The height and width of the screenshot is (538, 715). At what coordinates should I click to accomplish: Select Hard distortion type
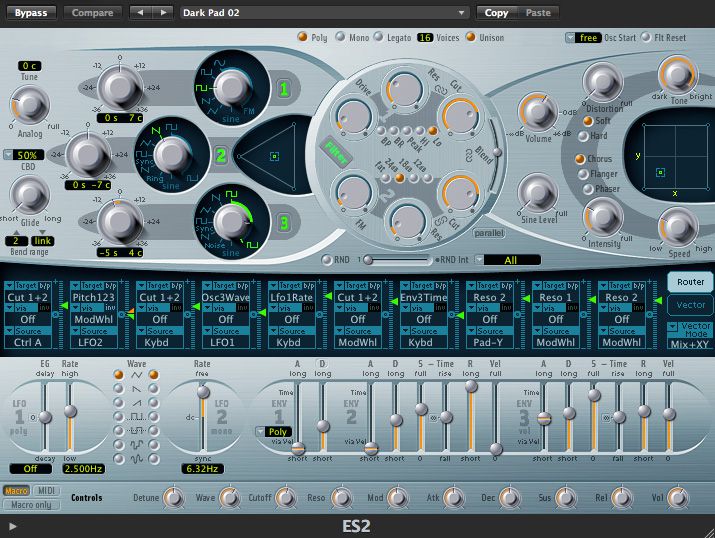(x=583, y=136)
